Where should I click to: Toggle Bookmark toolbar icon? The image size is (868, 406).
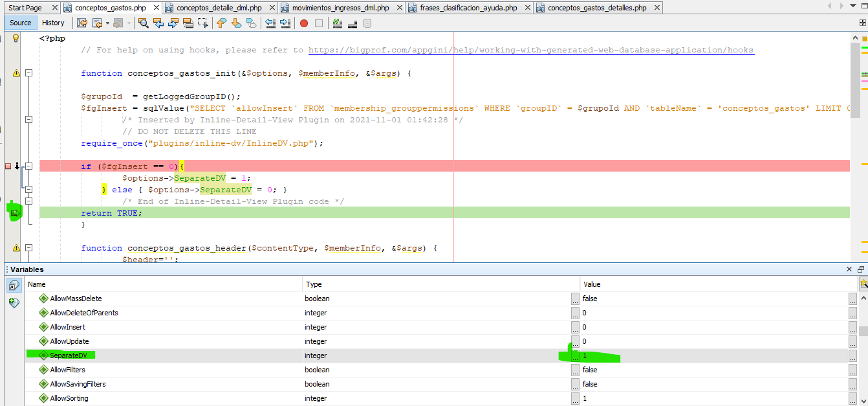pos(251,23)
